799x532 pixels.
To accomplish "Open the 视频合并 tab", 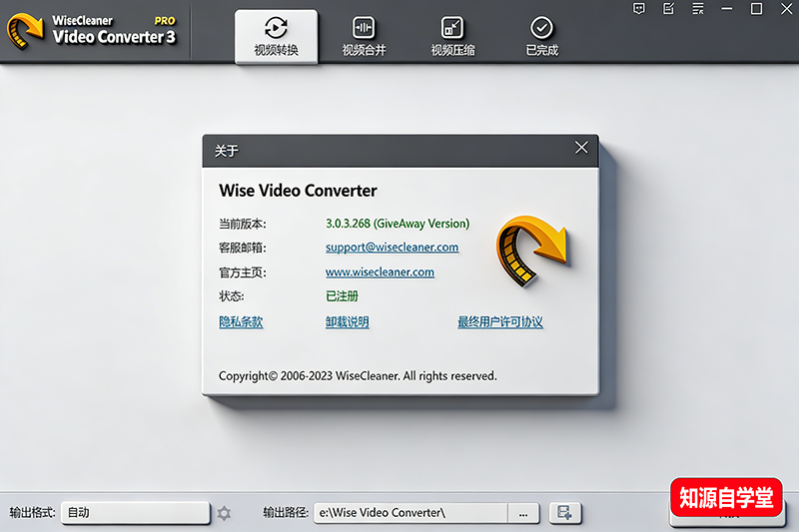I will coord(365,36).
